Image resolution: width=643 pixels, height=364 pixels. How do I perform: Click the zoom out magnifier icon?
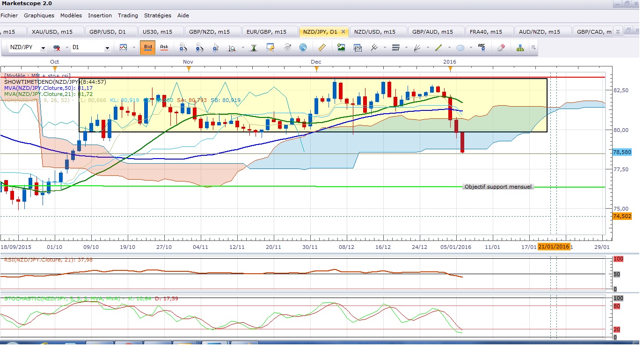(200, 48)
